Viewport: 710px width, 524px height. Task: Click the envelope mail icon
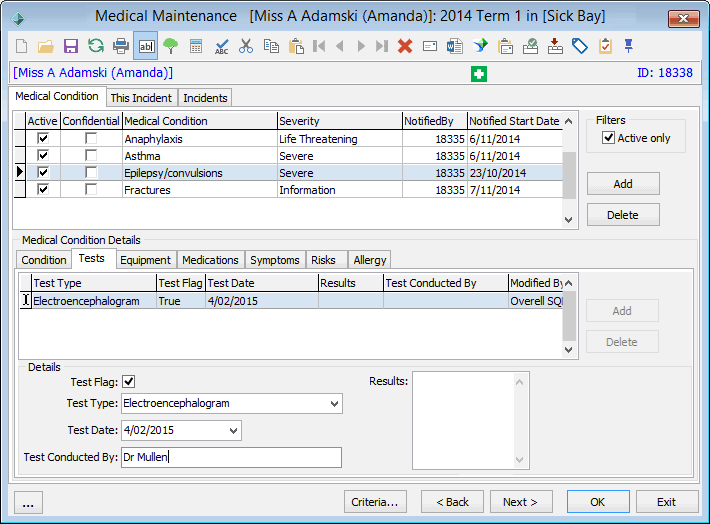pyautogui.click(x=430, y=46)
